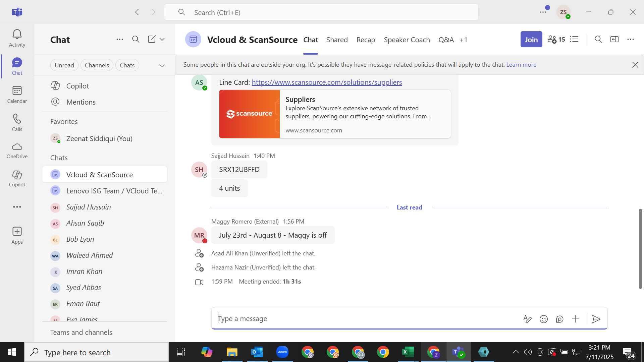Screen dimensions: 644x362
Task: Open the MR avatar beside Maggy's message
Action: [x=199, y=235]
